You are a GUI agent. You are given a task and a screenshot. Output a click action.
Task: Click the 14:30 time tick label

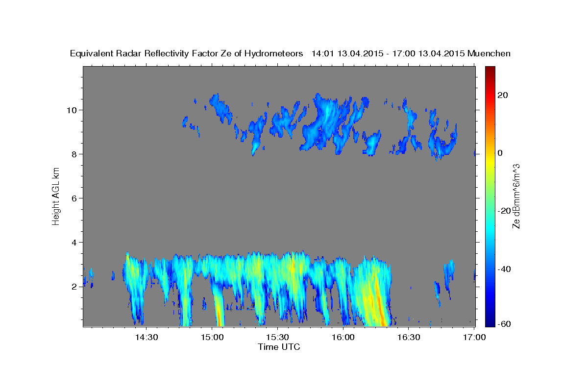tap(147, 338)
